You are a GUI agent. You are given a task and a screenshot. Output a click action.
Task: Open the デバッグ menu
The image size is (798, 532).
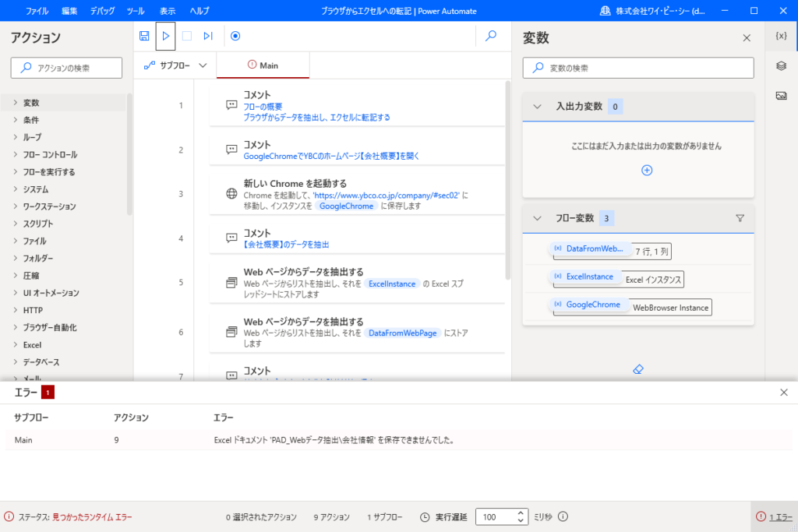click(102, 11)
